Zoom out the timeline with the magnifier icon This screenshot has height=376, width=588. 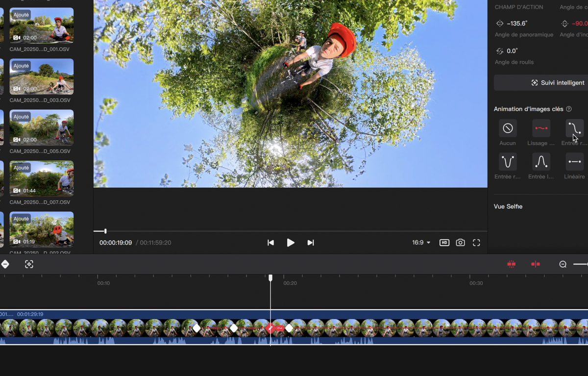coord(563,264)
